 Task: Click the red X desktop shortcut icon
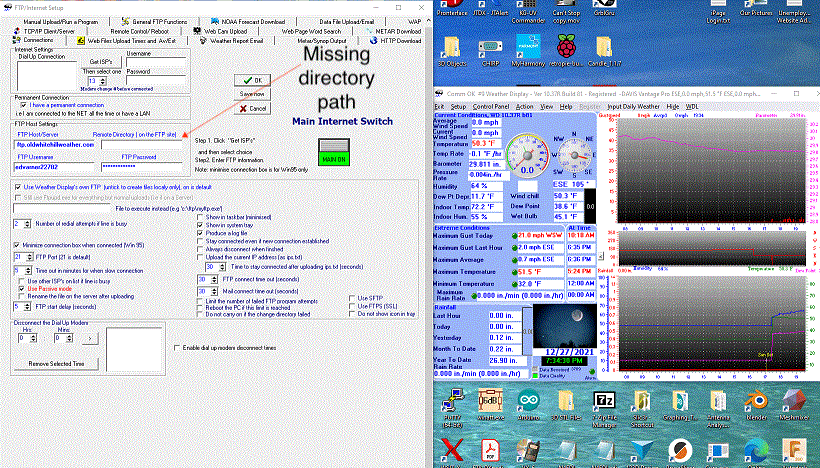pyautogui.click(x=452, y=451)
